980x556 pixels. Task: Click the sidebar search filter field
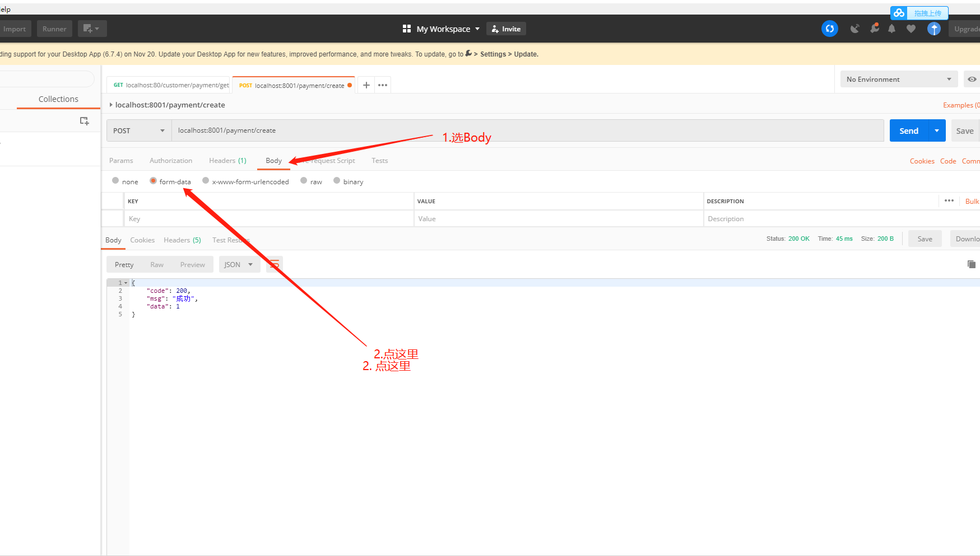pos(47,79)
